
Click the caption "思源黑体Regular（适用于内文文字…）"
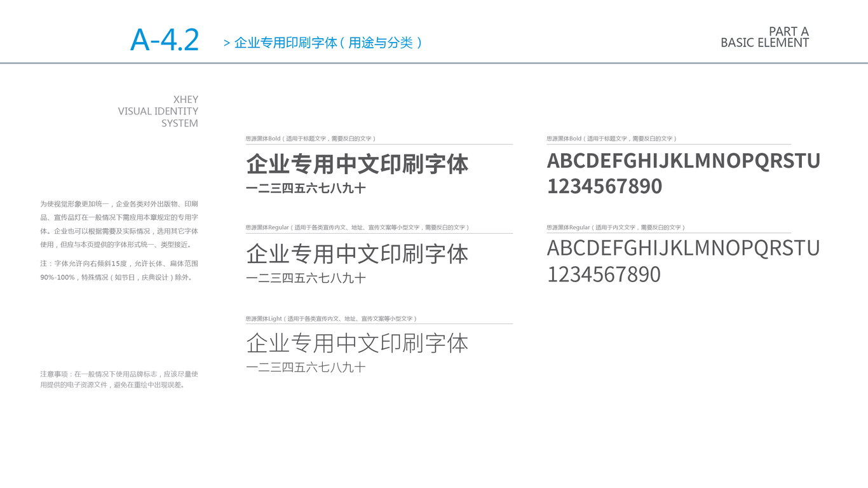coord(616,227)
